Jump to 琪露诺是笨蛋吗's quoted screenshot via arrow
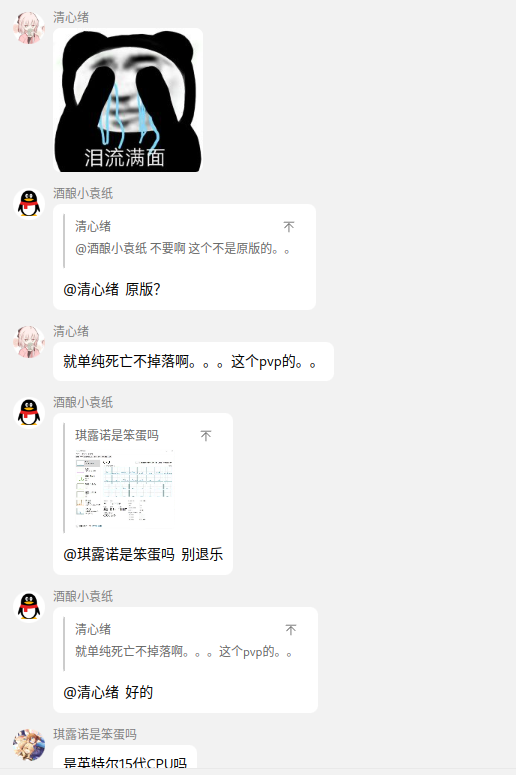 206,435
